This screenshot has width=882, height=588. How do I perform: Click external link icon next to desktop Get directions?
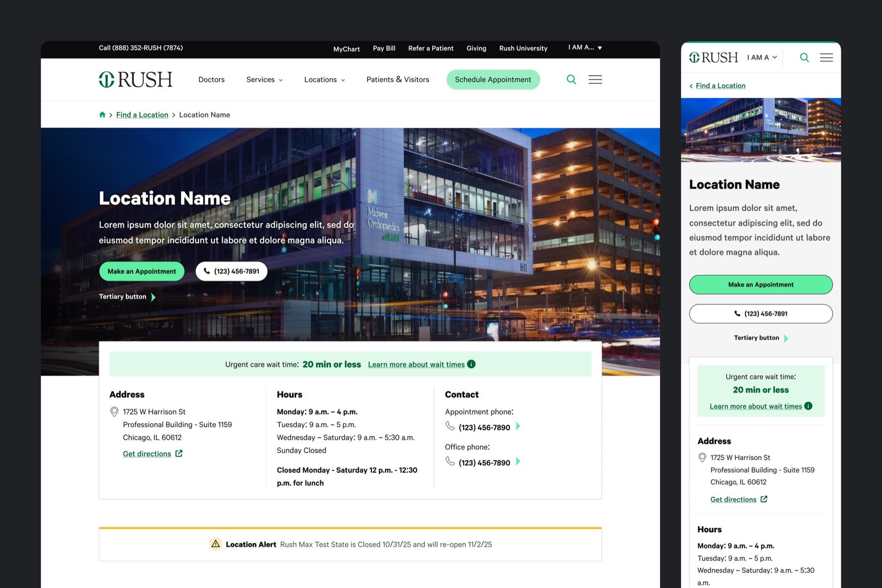[x=179, y=454]
